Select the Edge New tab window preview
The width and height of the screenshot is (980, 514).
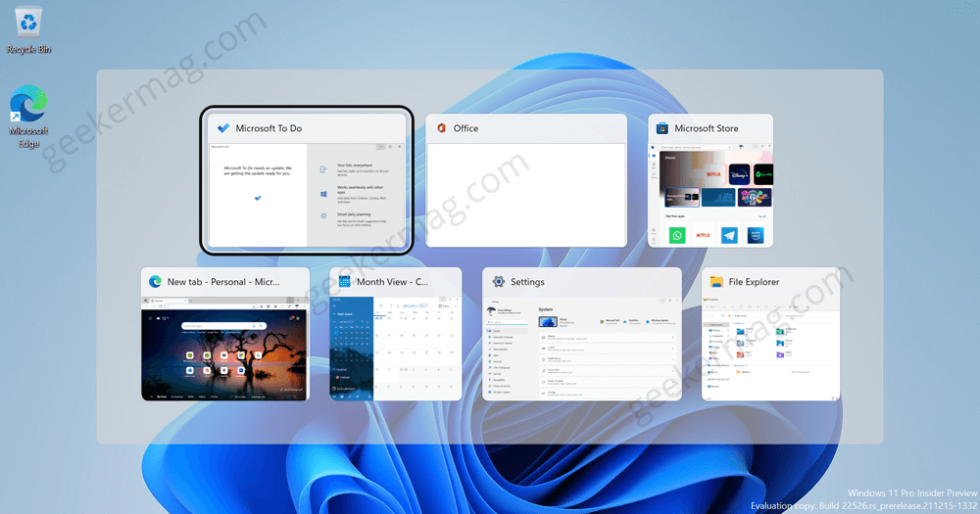pyautogui.click(x=225, y=334)
